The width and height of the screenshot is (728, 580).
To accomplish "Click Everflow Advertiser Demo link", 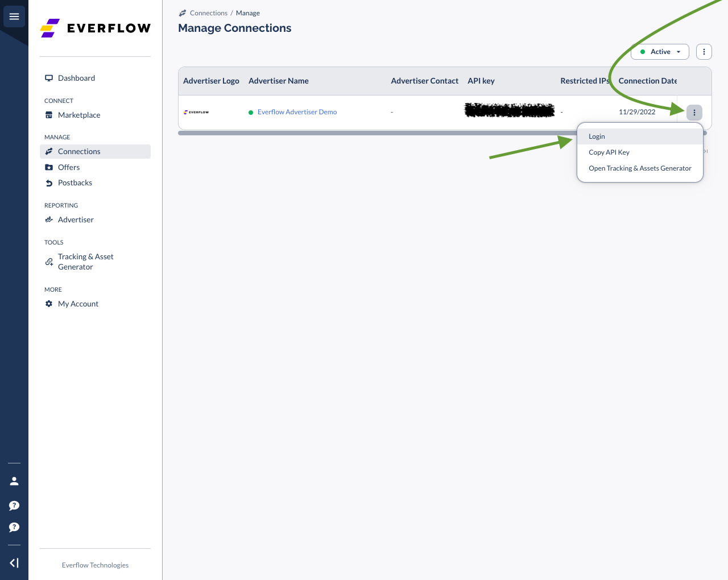I will click(x=297, y=112).
